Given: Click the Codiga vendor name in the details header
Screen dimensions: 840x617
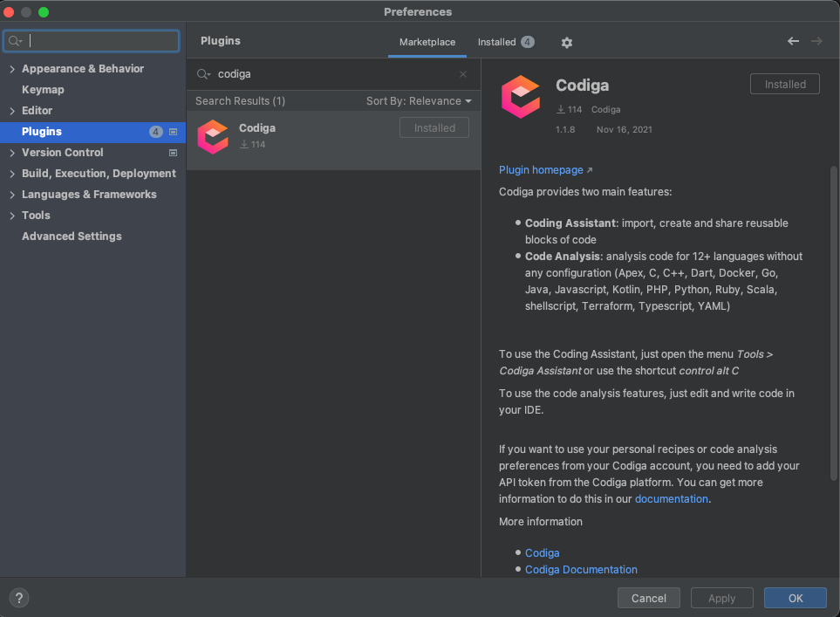Looking at the screenshot, I should [606, 109].
